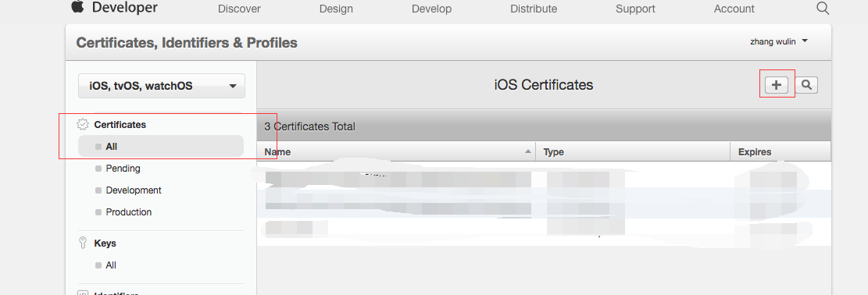Show Production certificates
Image resolution: width=868 pixels, height=295 pixels.
(x=128, y=212)
